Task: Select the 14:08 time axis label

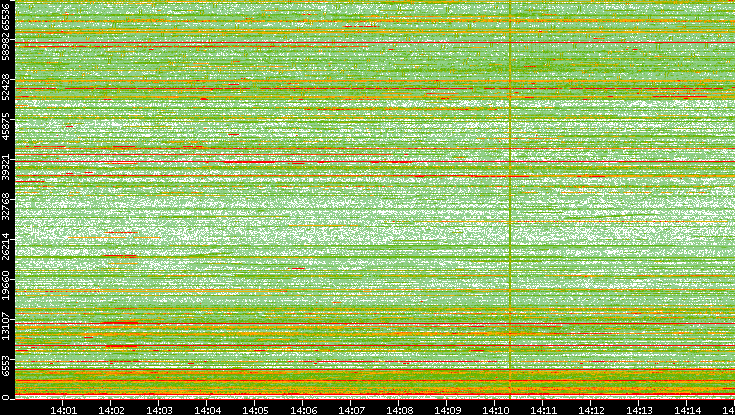Action: 399,411
